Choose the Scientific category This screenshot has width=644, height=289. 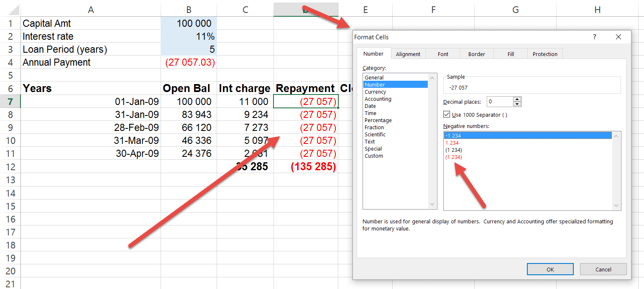pos(395,134)
